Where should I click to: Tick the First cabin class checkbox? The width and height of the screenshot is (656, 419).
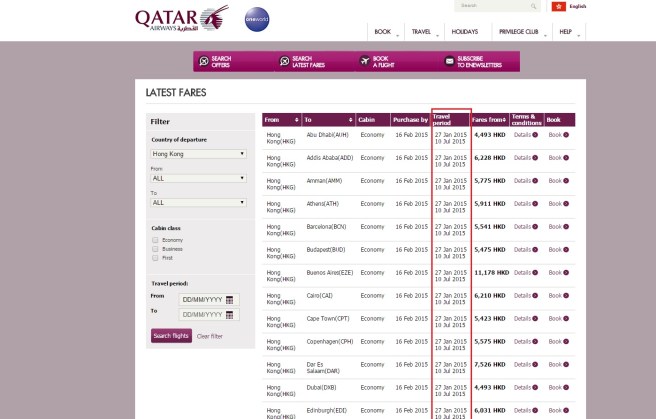[x=155, y=258]
